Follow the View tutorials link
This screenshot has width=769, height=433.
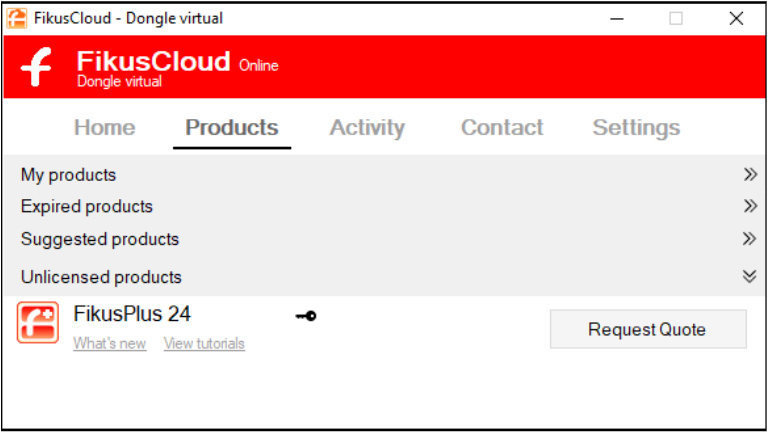[204, 344]
